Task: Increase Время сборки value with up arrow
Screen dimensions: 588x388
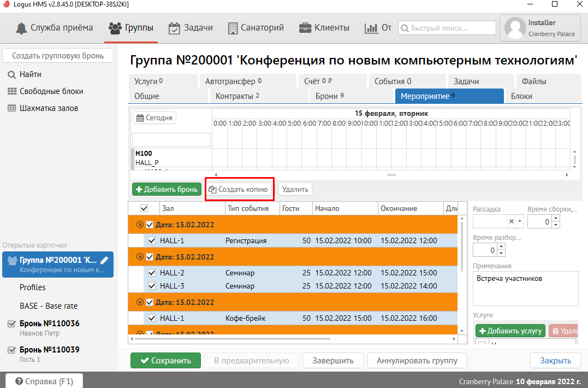Action: [556, 219]
